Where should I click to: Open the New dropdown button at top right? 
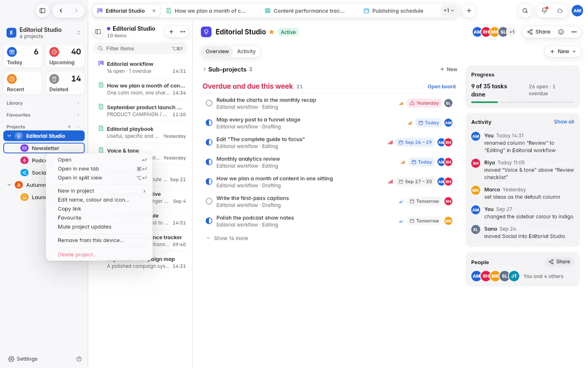[562, 52]
